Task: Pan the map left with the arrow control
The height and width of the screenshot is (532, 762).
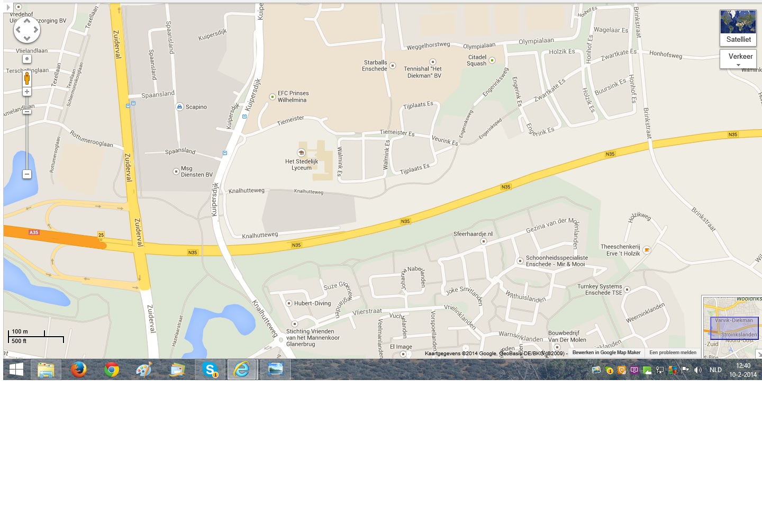Action: pyautogui.click(x=19, y=30)
